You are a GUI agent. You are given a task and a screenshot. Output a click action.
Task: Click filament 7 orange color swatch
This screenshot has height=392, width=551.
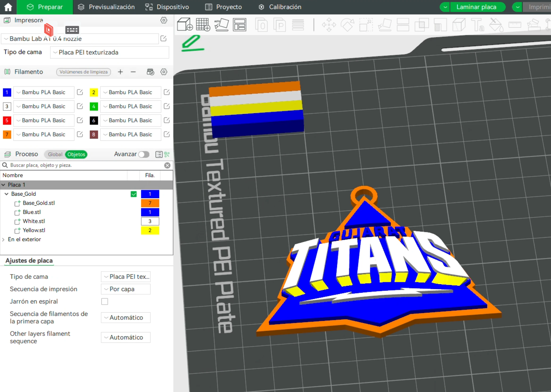tap(7, 134)
